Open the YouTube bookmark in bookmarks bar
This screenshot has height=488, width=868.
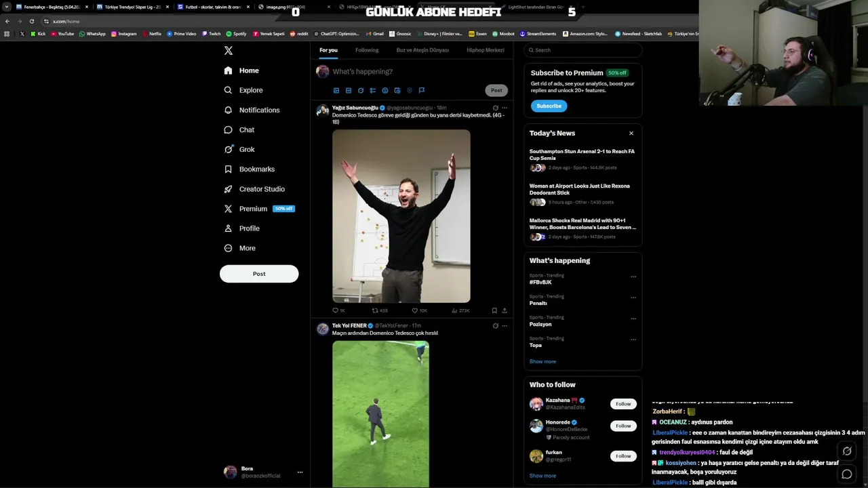click(x=62, y=33)
